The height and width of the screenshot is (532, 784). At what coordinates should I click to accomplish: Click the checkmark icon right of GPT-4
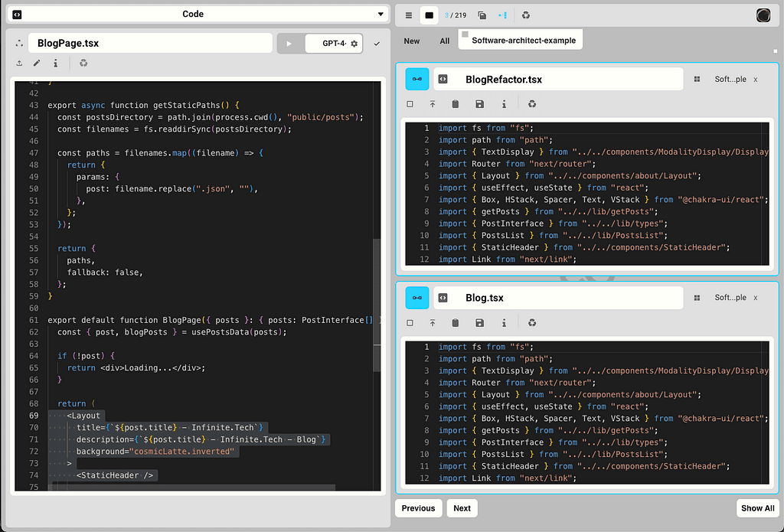point(377,44)
